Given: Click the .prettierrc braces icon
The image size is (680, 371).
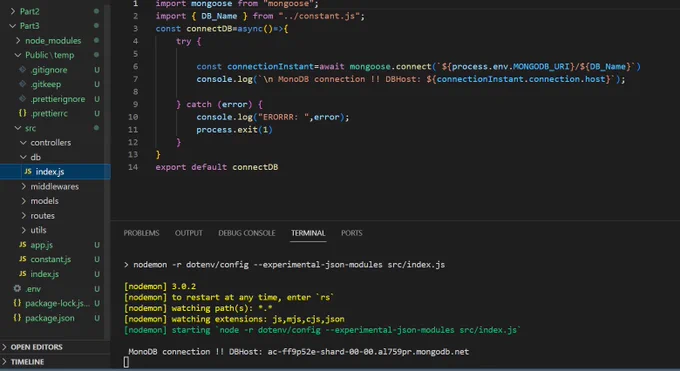Looking at the screenshot, I should (23, 113).
